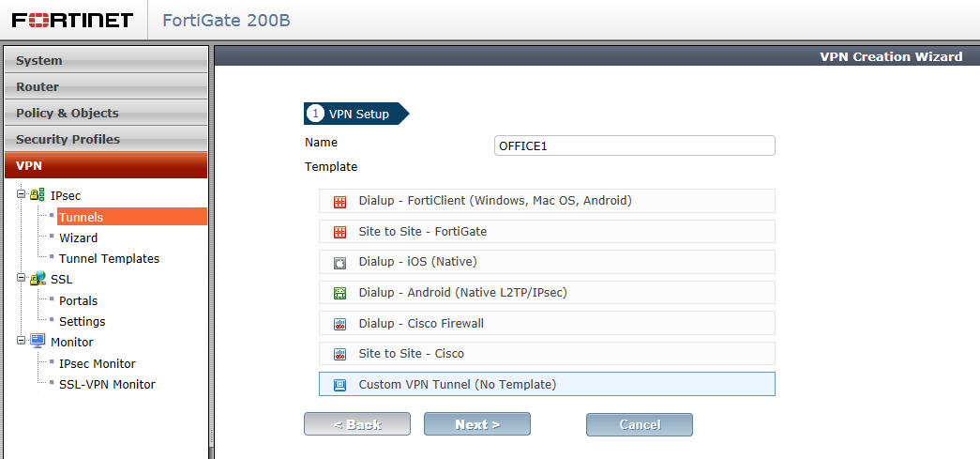Collapse the SSL tree node

pos(22,278)
